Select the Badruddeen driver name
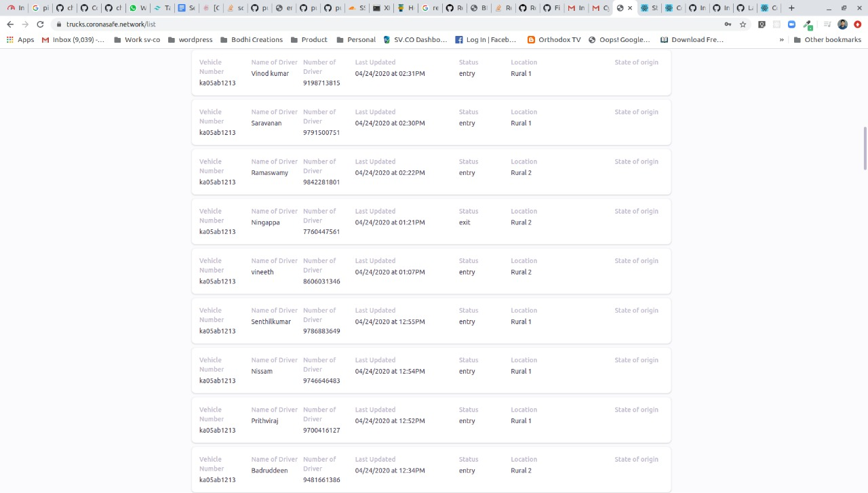 pos(269,471)
